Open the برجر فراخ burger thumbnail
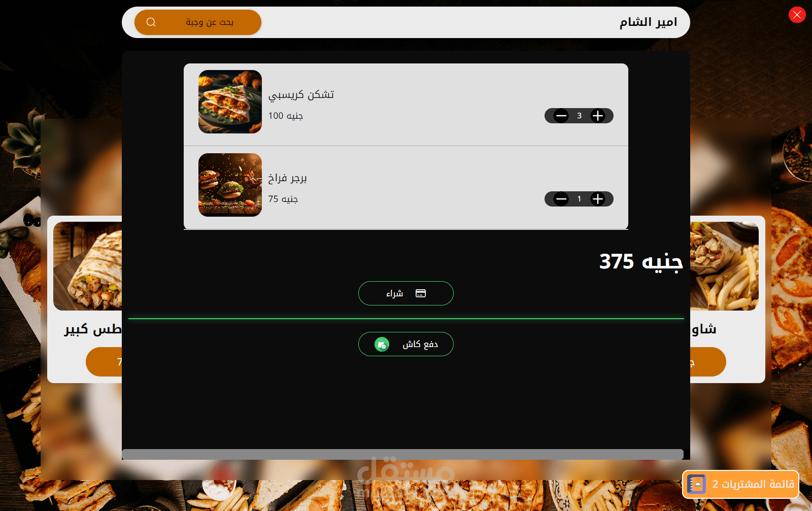812x511 pixels. tap(230, 185)
